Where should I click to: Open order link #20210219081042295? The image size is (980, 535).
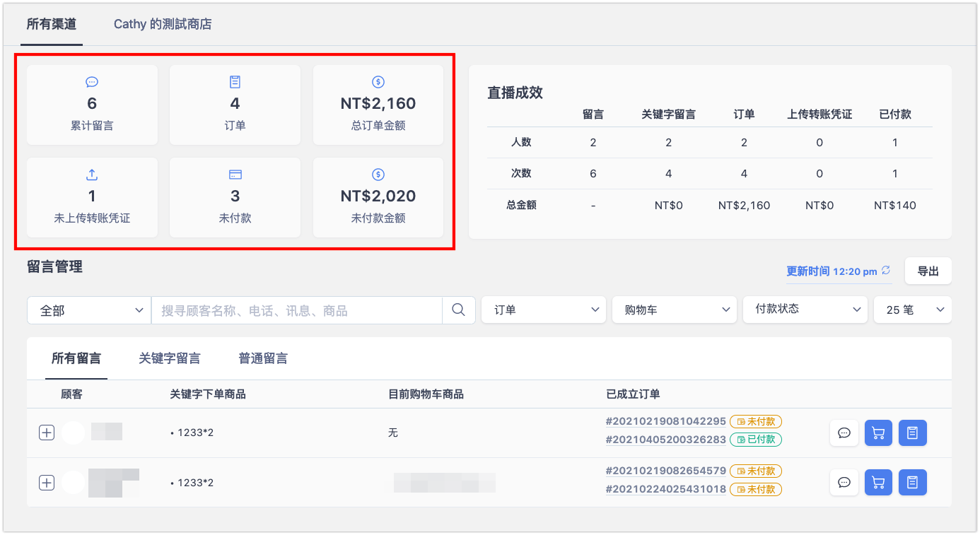[666, 421]
